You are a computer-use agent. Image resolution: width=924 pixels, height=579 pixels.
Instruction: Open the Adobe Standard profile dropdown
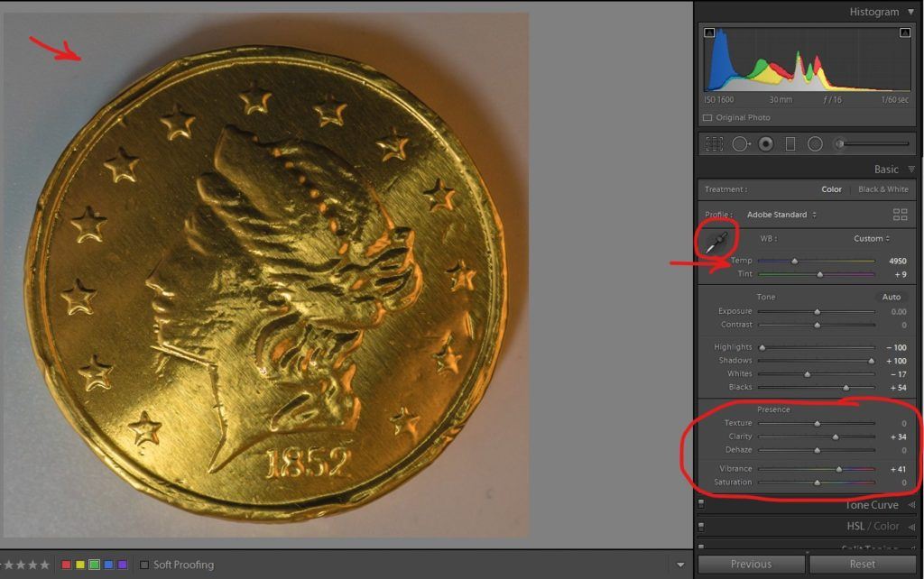pos(781,215)
